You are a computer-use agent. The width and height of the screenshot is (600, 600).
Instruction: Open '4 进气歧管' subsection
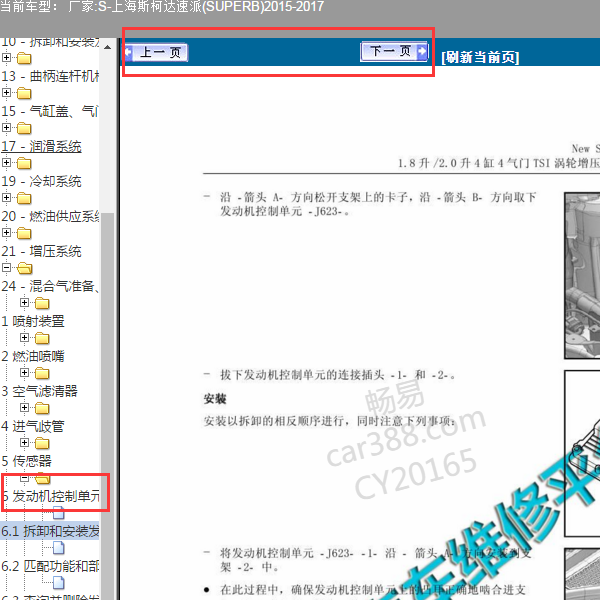point(33,426)
